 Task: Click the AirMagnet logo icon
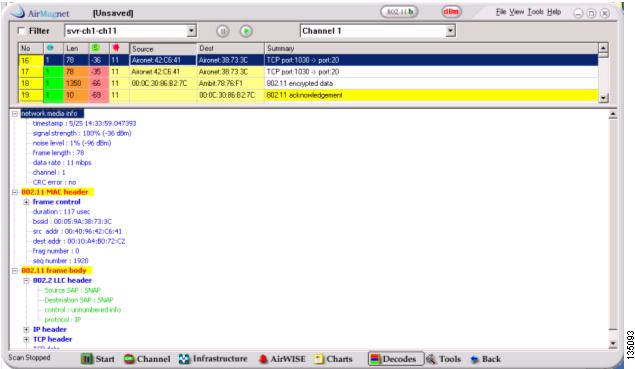pyautogui.click(x=18, y=12)
